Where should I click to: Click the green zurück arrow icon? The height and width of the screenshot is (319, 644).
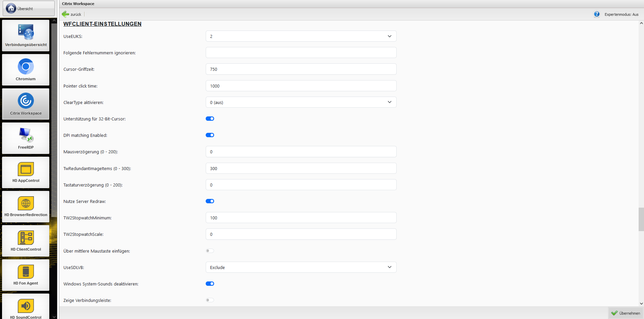click(x=65, y=14)
